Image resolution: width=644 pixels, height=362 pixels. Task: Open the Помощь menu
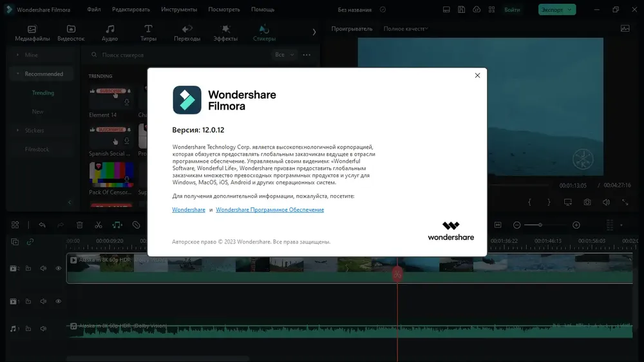point(263,10)
